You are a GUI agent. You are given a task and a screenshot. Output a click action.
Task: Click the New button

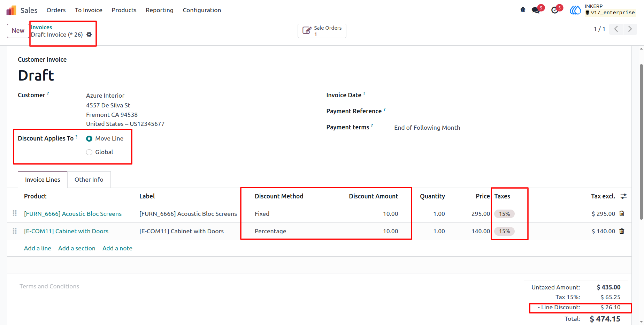[x=18, y=31]
